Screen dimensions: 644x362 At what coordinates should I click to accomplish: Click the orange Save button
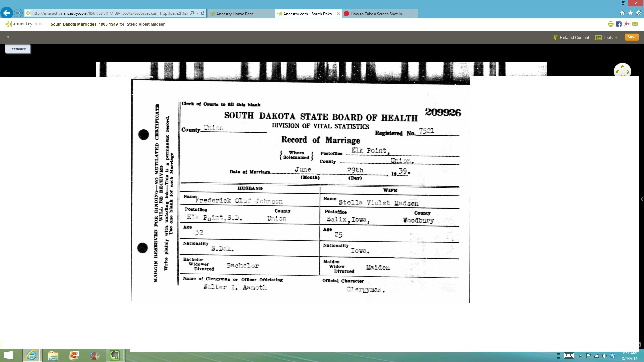pos(632,37)
